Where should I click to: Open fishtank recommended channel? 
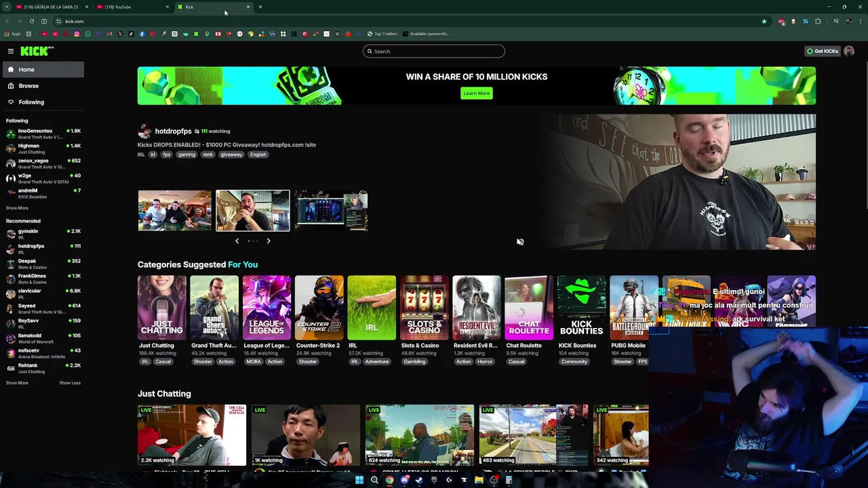pyautogui.click(x=43, y=368)
